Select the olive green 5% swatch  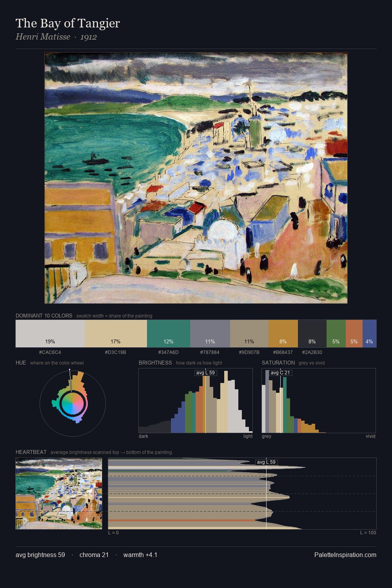(336, 334)
